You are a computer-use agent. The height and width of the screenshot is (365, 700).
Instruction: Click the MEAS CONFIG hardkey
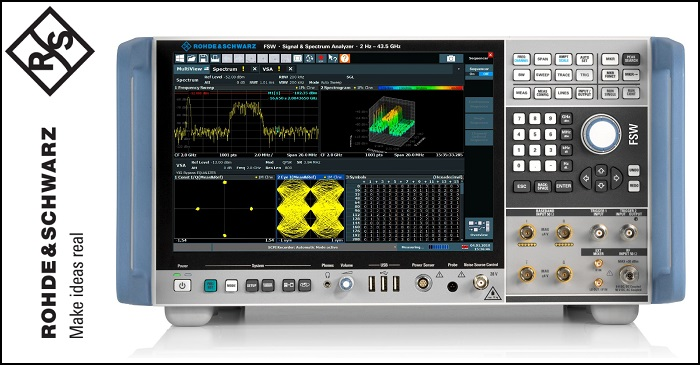tap(542, 93)
